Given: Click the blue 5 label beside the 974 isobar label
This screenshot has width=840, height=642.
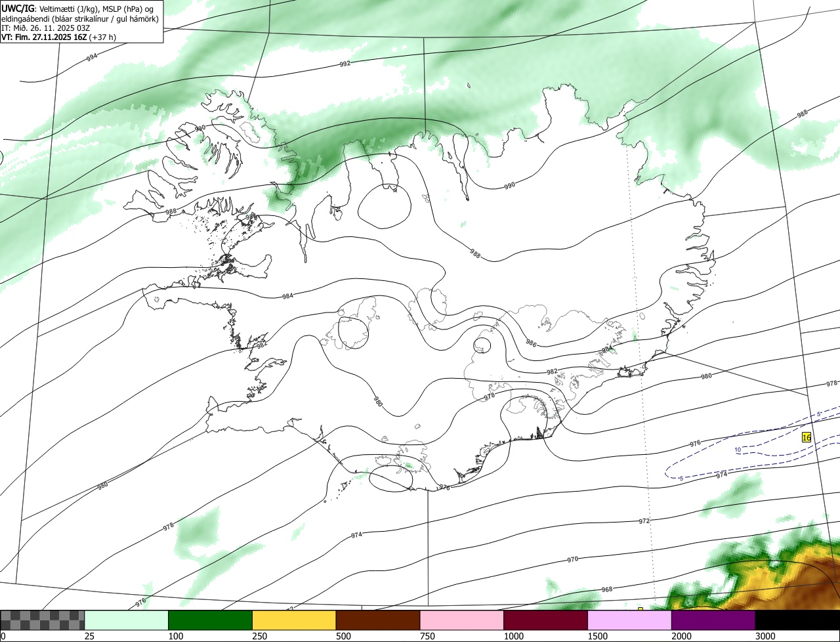Looking at the screenshot, I should pyautogui.click(x=681, y=479).
